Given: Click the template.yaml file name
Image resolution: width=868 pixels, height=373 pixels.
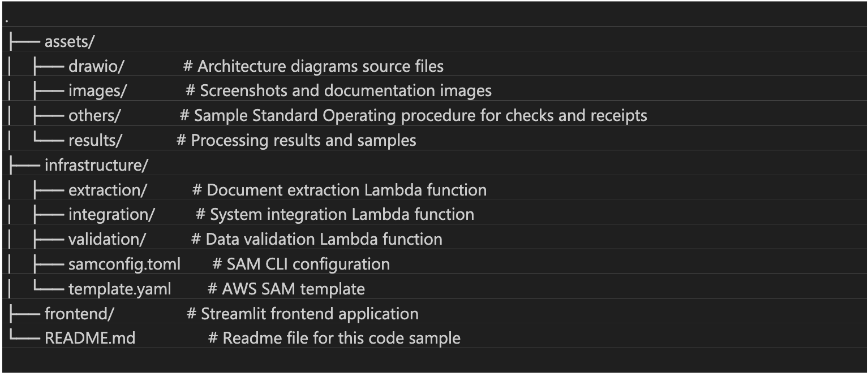Looking at the screenshot, I should [x=119, y=289].
